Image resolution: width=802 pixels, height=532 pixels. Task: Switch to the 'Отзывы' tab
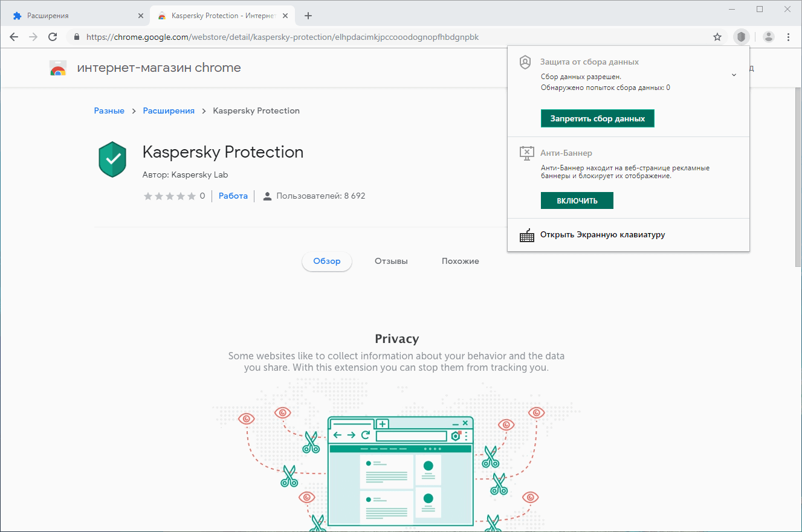tap(391, 261)
